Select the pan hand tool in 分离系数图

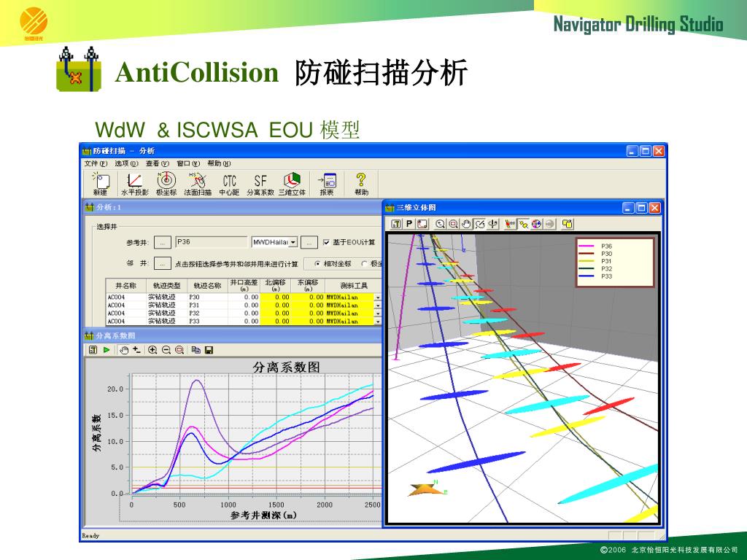(124, 350)
